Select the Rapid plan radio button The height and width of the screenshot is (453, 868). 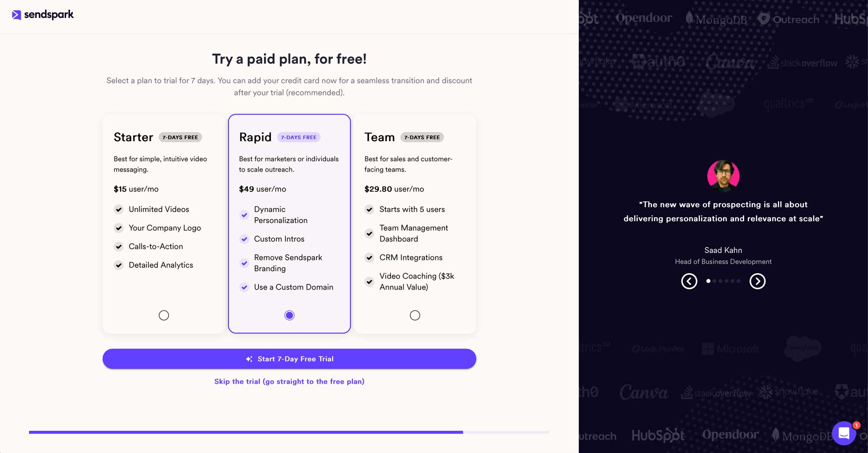pos(289,315)
